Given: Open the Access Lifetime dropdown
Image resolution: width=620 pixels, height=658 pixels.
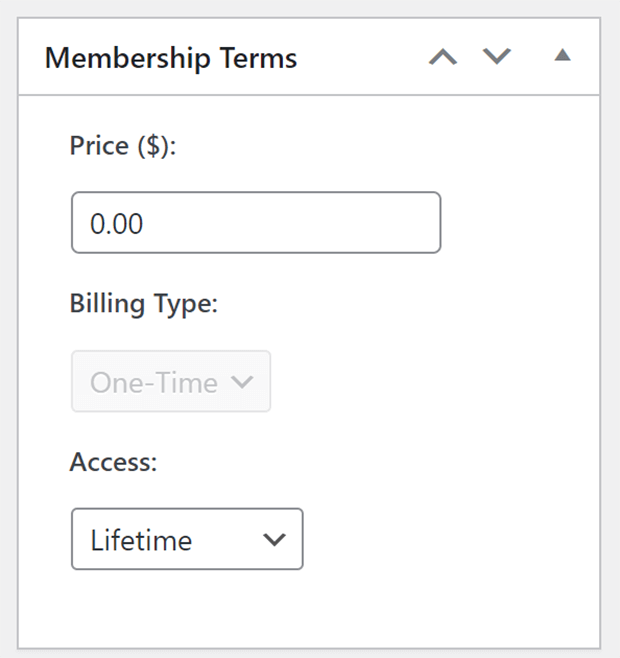Looking at the screenshot, I should click(x=187, y=539).
